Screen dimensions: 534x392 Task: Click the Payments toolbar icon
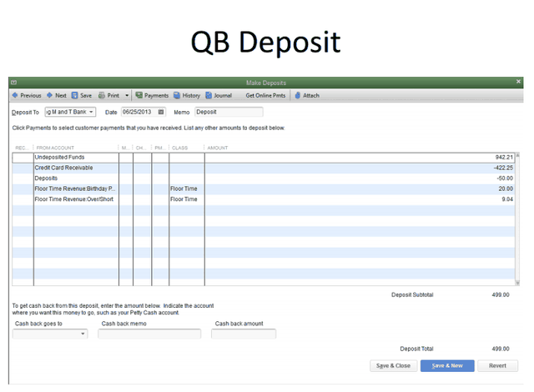139,95
